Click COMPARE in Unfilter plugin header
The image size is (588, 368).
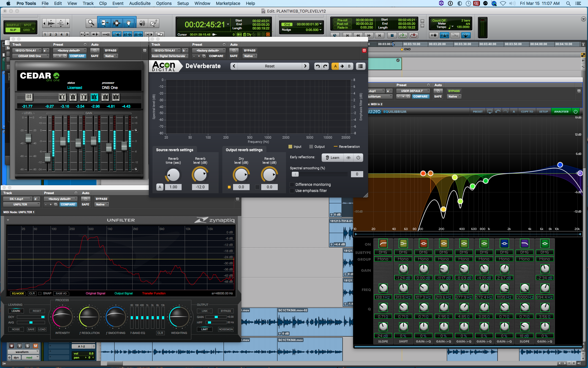[68, 205]
